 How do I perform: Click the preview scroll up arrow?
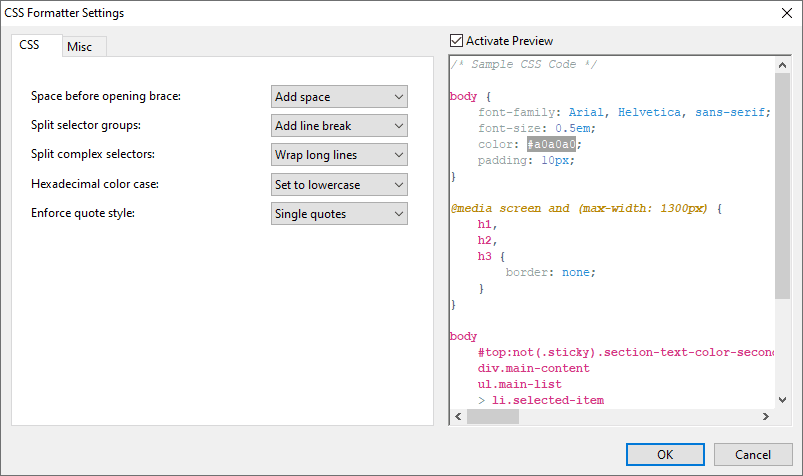pos(783,64)
